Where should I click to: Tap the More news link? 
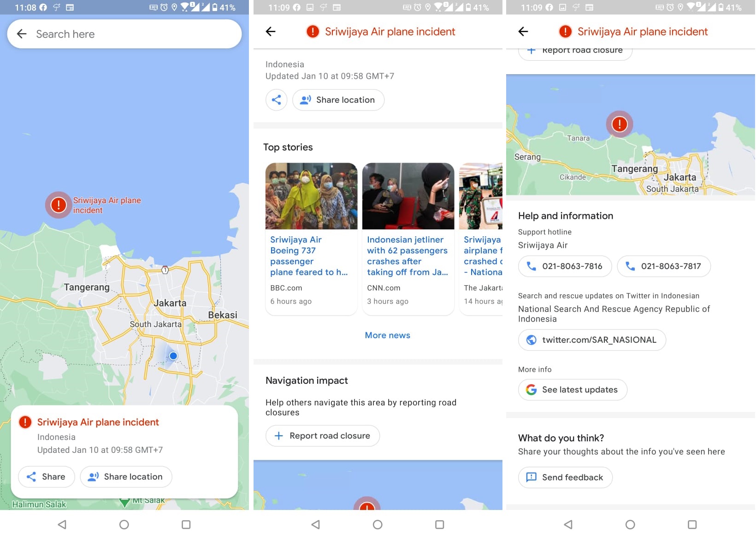pyautogui.click(x=387, y=335)
